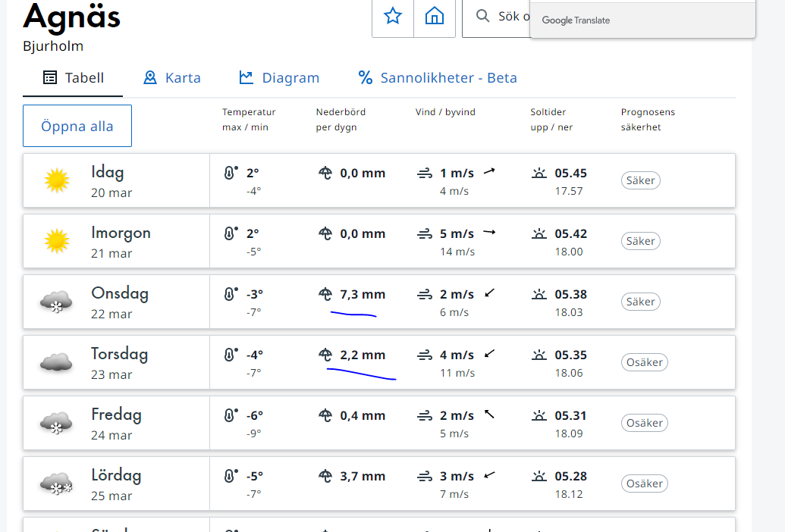Switch to the Karta tab

172,78
